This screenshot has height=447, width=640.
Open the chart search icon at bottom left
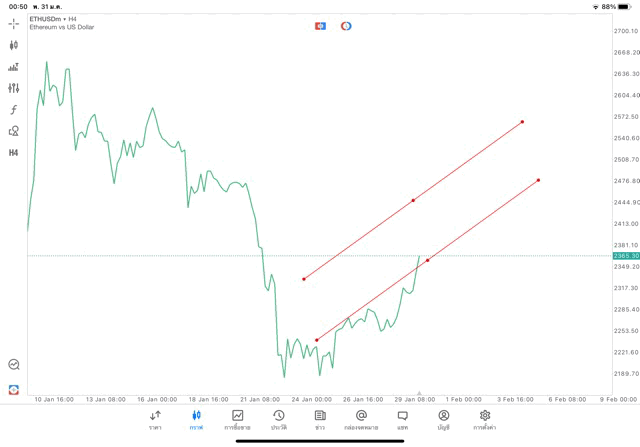point(14,365)
